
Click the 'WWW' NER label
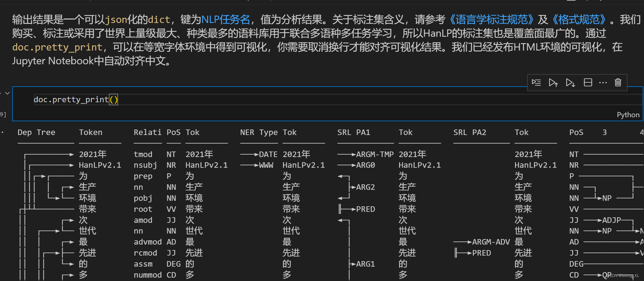(x=266, y=165)
